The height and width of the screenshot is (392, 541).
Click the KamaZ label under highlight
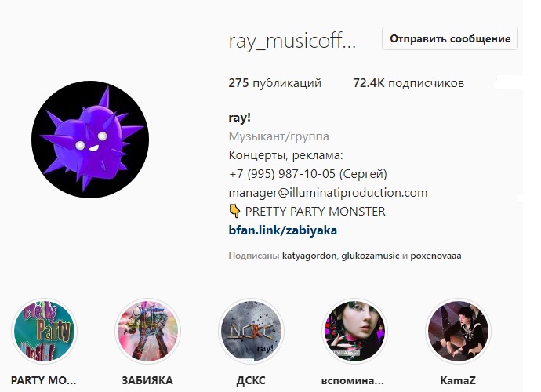(x=458, y=380)
